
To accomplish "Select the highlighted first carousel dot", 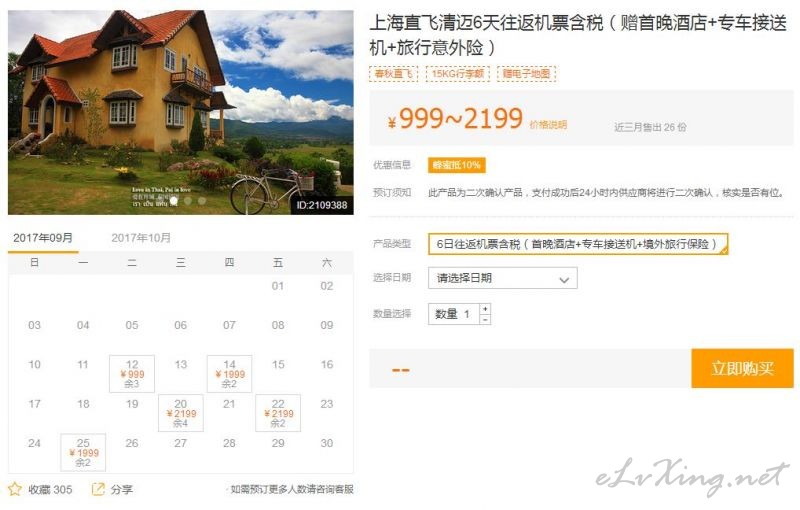I will pos(174,201).
